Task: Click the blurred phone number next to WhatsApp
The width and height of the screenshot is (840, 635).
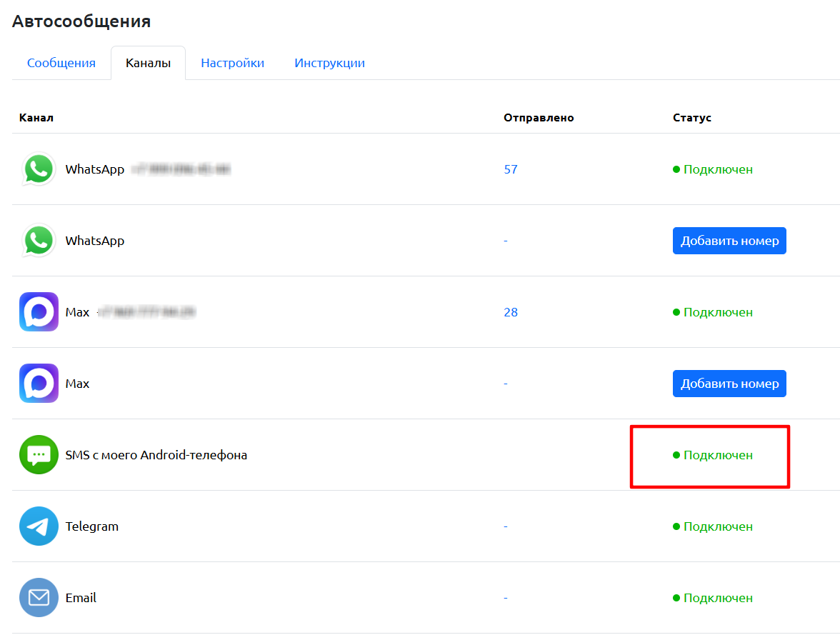Action: pos(181,169)
